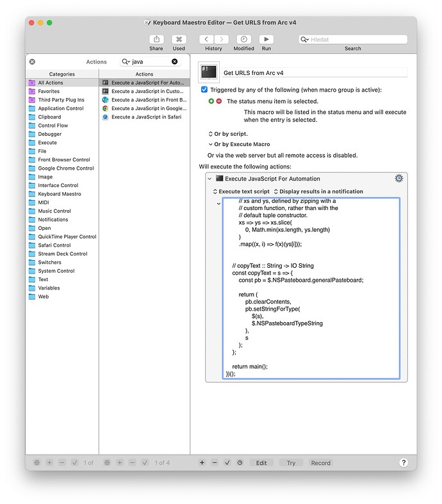Remove trigger with red minus icon
Screen dimensions: 442x504
pos(219,101)
